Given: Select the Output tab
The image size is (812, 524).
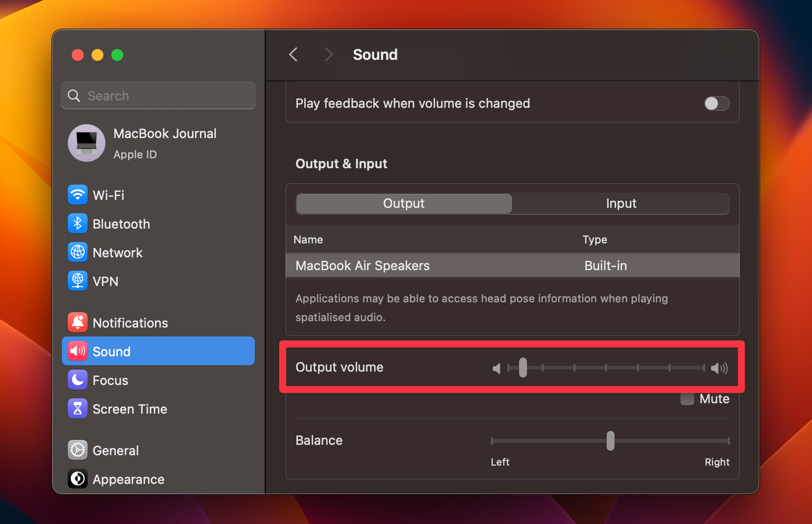Looking at the screenshot, I should pyautogui.click(x=403, y=203).
